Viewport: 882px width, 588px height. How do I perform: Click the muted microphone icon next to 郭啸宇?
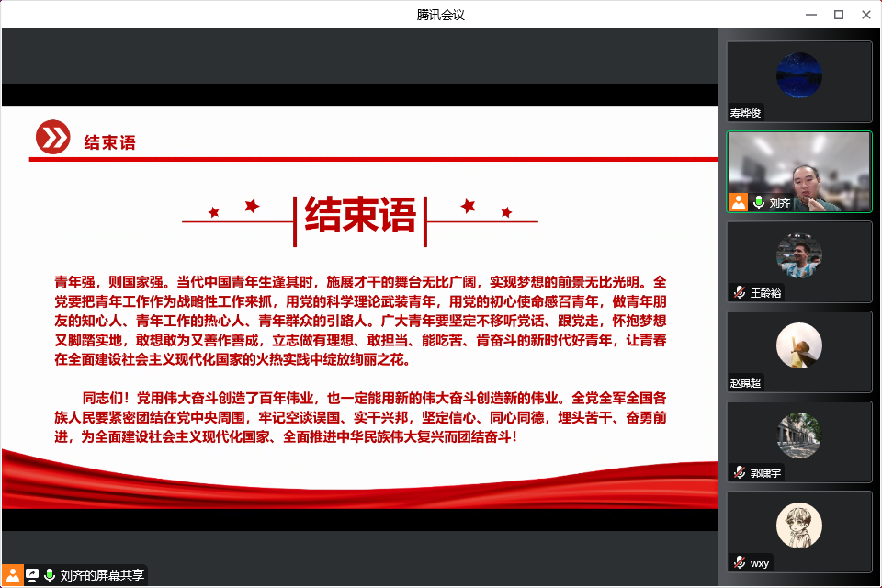click(x=739, y=472)
